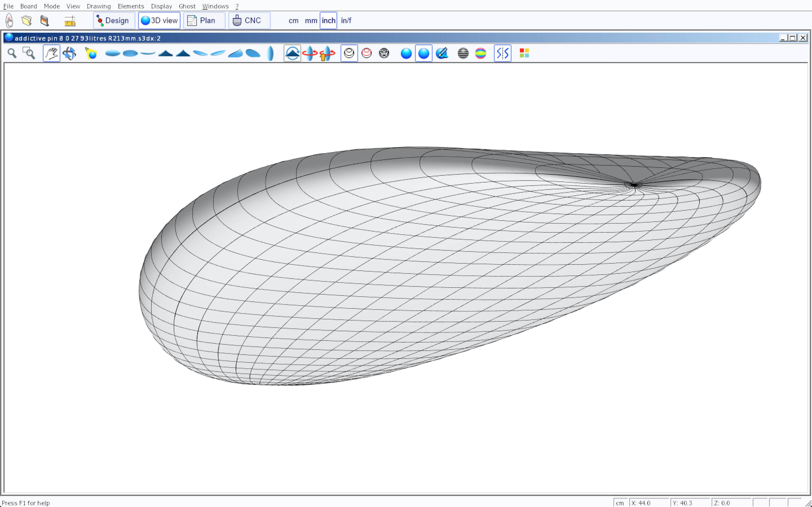Open the Display menu

click(161, 6)
